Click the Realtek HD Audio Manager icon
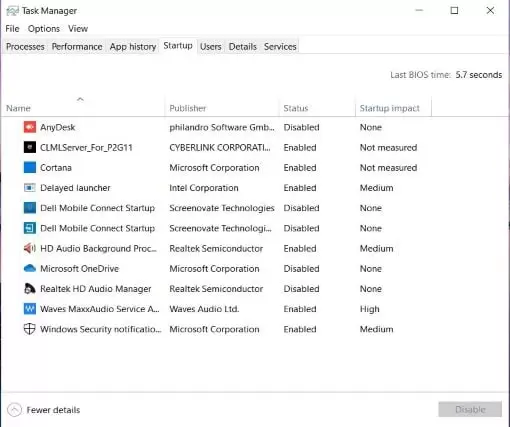 30,288
